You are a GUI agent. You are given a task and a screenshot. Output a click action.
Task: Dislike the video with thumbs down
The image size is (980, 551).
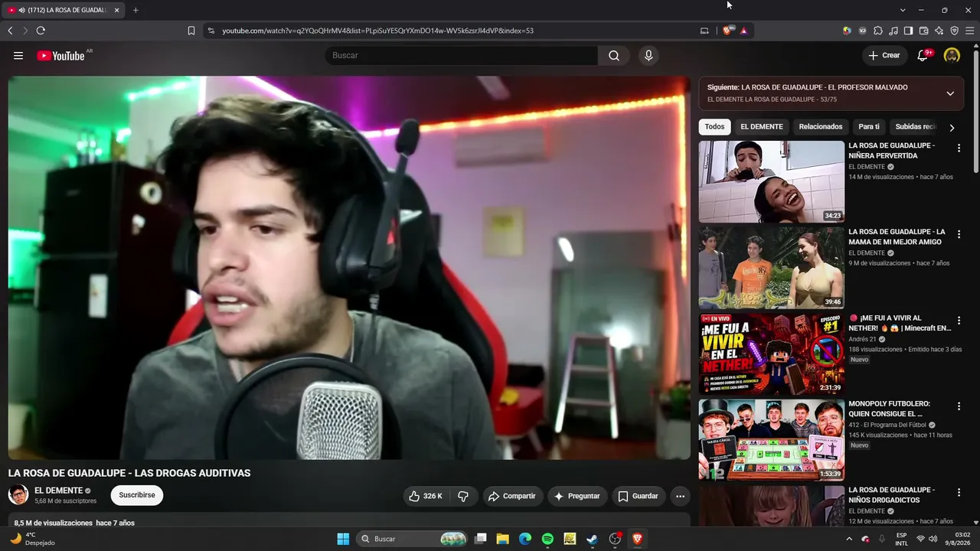pyautogui.click(x=463, y=496)
